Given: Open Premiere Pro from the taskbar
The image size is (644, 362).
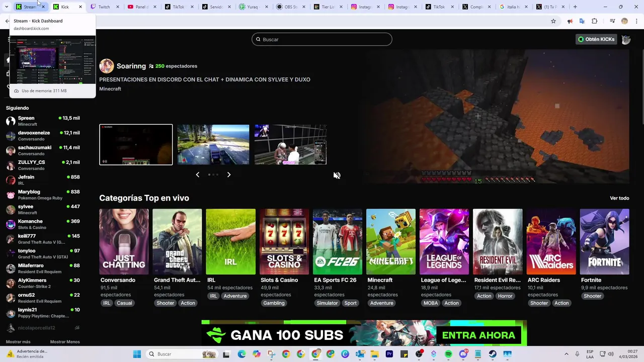Looking at the screenshot, I should click(389, 354).
